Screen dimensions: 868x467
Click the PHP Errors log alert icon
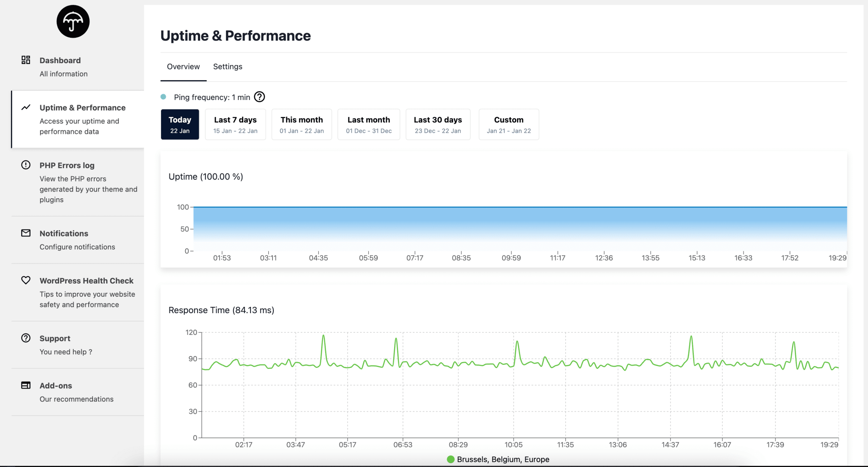pos(26,165)
